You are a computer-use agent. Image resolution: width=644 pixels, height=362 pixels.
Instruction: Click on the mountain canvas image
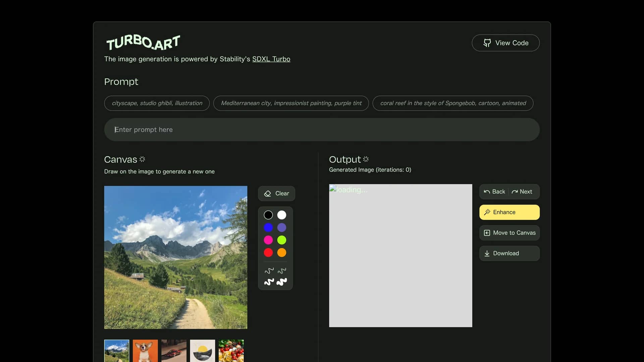point(176,257)
